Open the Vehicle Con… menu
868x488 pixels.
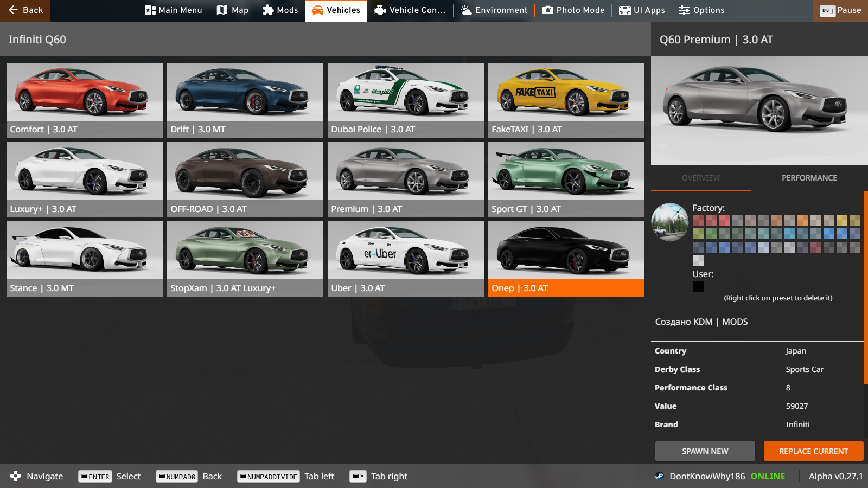point(410,10)
